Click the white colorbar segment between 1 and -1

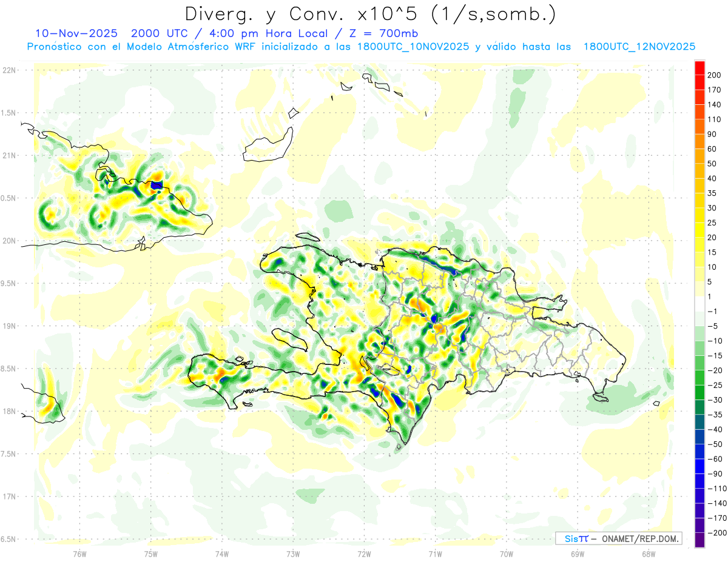coord(699,304)
